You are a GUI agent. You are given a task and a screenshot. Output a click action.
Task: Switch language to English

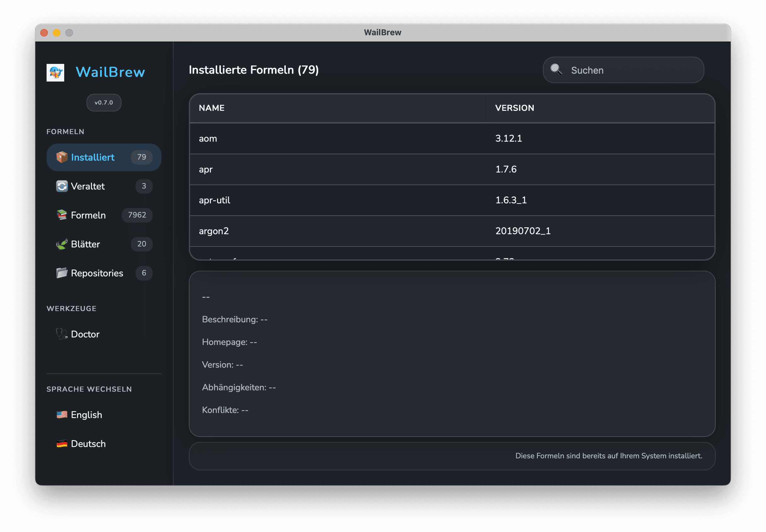click(104, 415)
